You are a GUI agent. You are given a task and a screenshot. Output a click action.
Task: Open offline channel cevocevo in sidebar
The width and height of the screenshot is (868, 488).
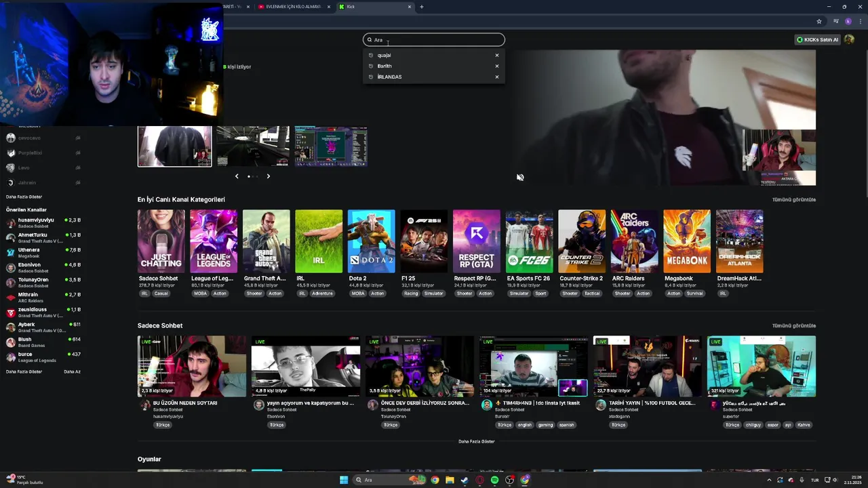[x=43, y=138]
